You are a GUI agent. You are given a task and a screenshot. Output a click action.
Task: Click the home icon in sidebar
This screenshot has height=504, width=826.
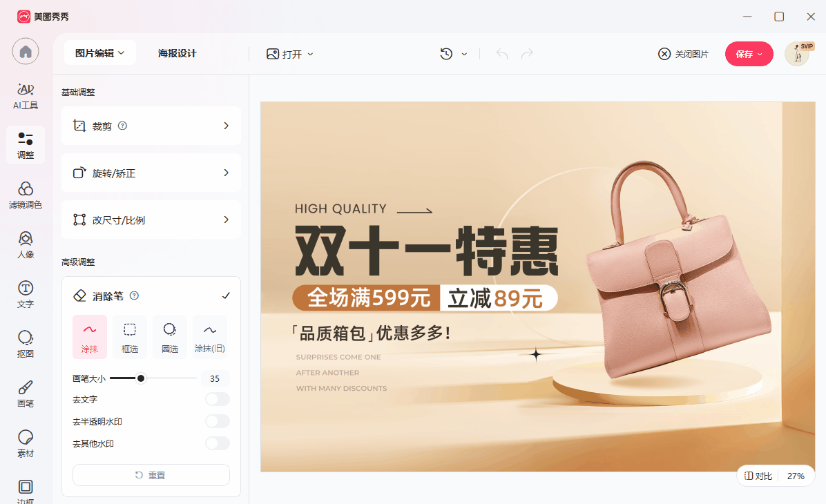[26, 51]
